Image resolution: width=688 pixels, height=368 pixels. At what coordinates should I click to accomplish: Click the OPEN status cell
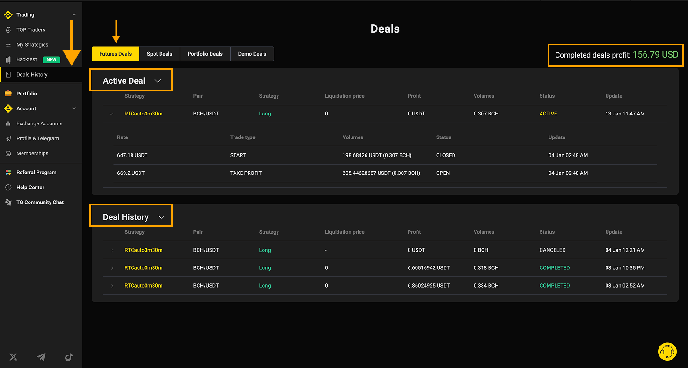[444, 173]
